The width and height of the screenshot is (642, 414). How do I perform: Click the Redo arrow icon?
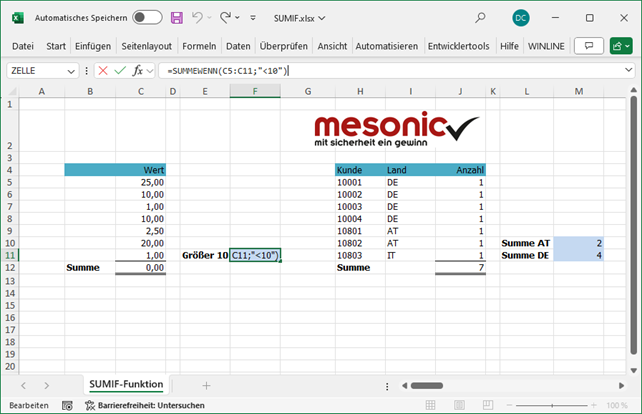(x=226, y=18)
